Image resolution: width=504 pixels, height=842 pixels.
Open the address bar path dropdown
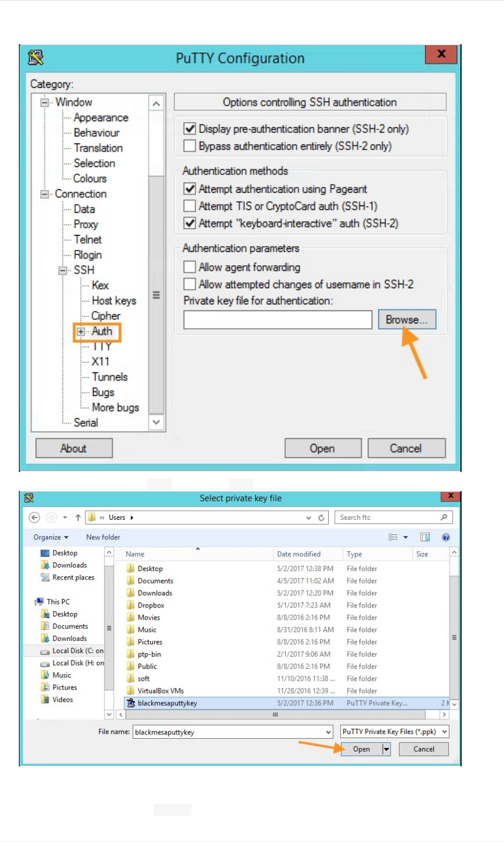(309, 518)
